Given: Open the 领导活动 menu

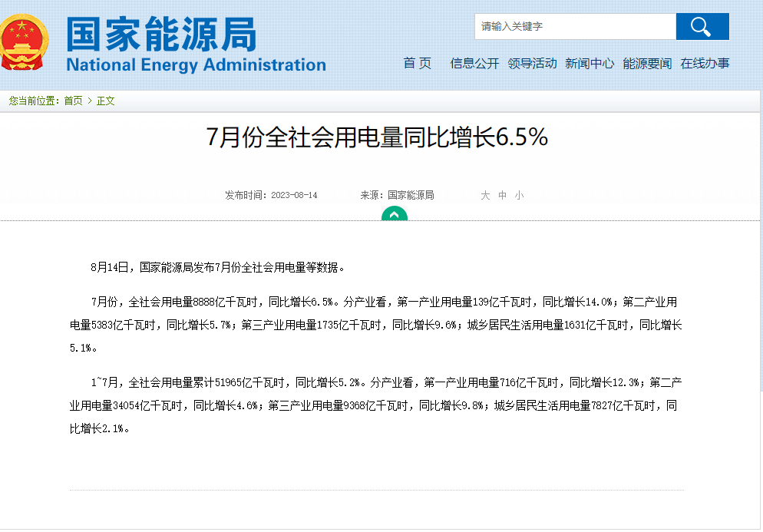Looking at the screenshot, I should tap(532, 64).
